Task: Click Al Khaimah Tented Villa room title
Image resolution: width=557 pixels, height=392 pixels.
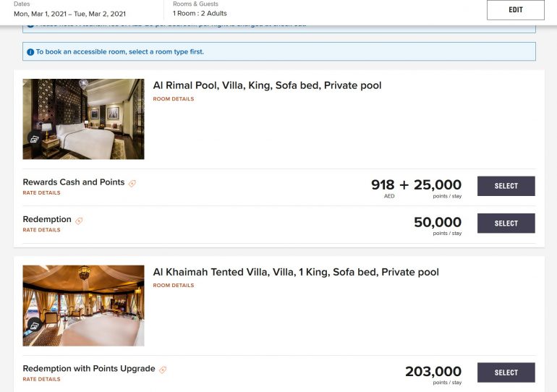Action: pos(296,272)
